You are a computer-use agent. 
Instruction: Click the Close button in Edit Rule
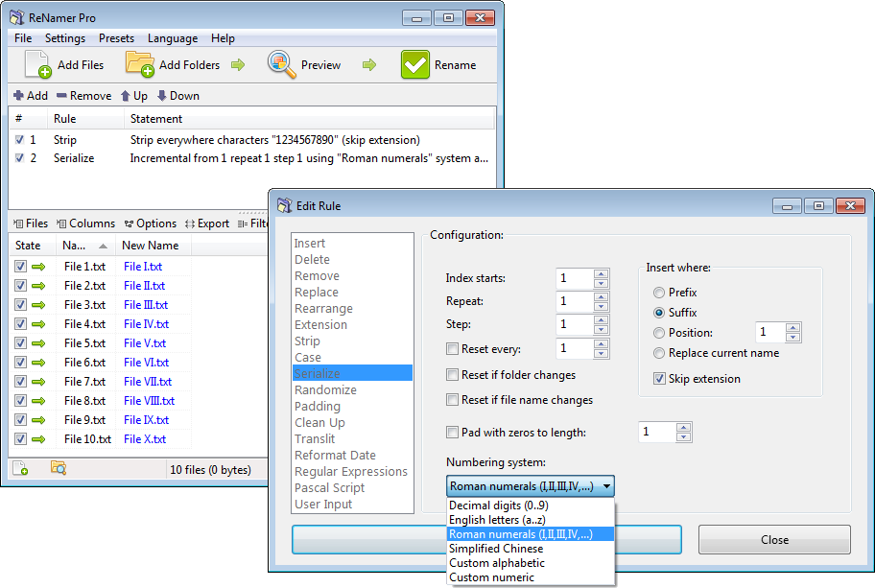pyautogui.click(x=774, y=539)
